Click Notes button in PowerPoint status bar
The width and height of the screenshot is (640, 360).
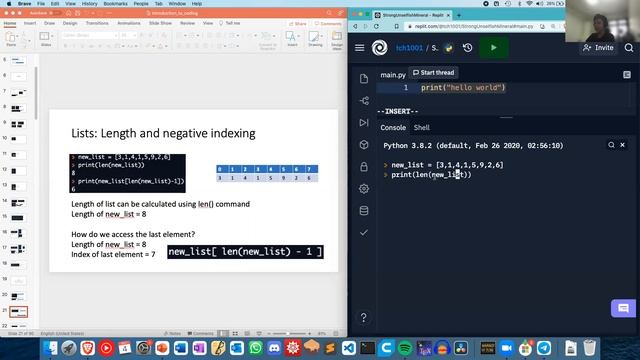[x=172, y=333]
